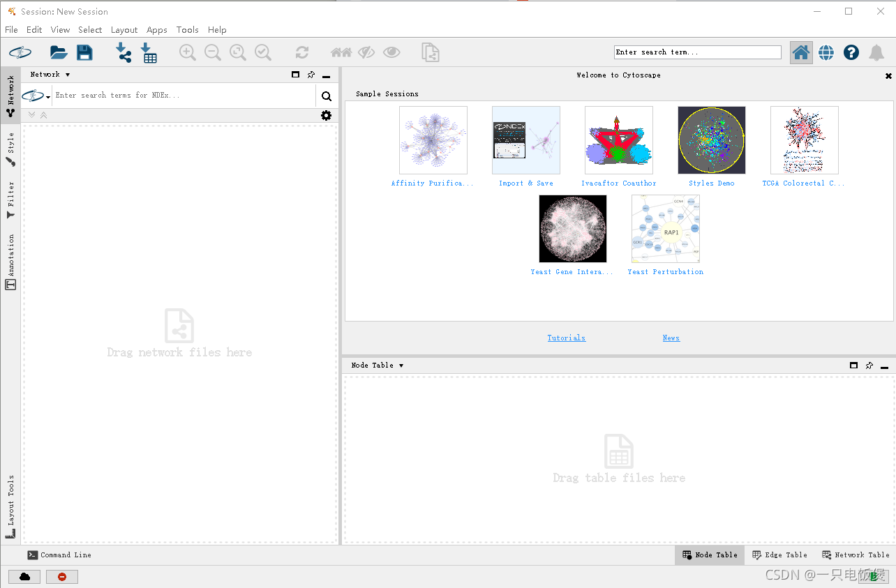896x588 pixels.
Task: Float the Node Table panel
Action: click(853, 365)
